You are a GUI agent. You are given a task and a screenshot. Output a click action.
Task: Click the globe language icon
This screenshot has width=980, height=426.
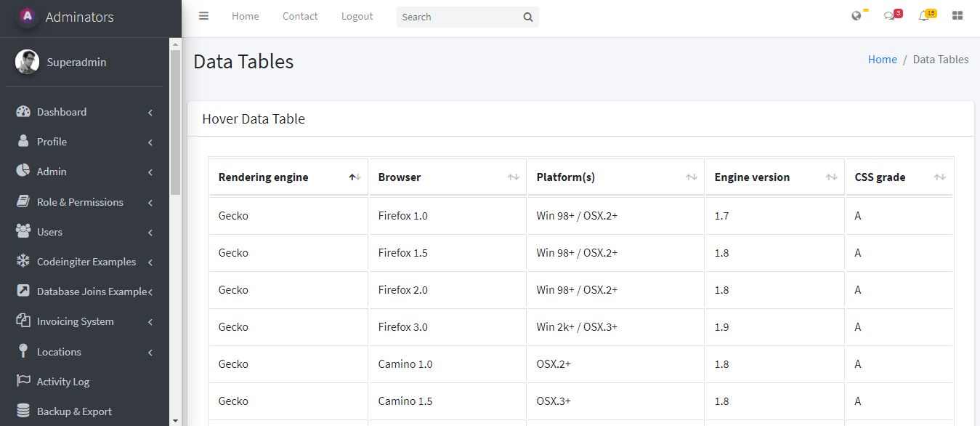point(857,16)
